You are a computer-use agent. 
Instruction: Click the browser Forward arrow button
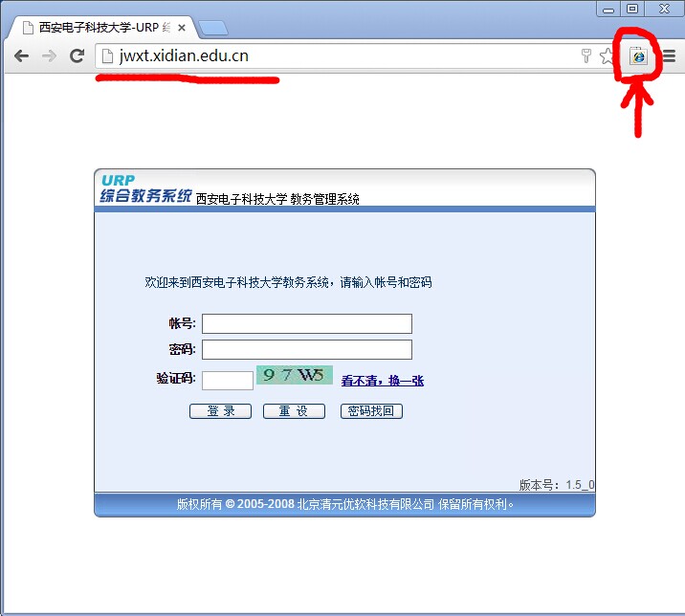[49, 56]
